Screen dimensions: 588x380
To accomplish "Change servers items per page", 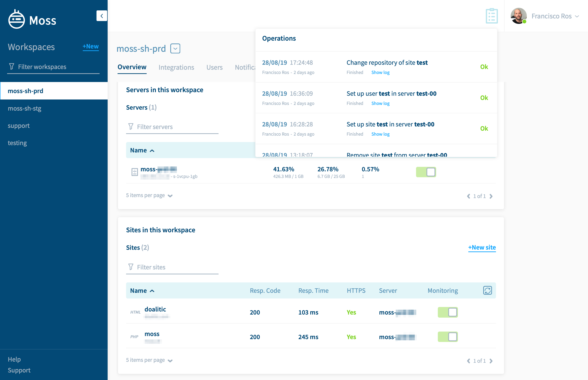I will [149, 195].
